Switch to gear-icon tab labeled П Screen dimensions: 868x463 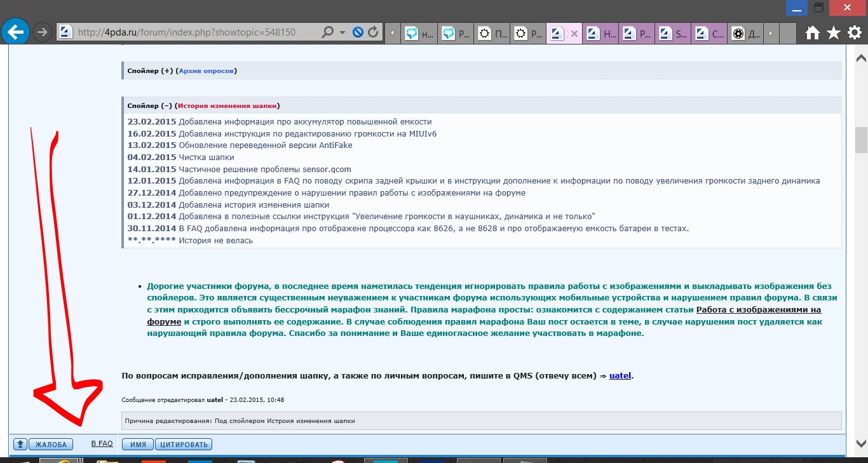[492, 33]
